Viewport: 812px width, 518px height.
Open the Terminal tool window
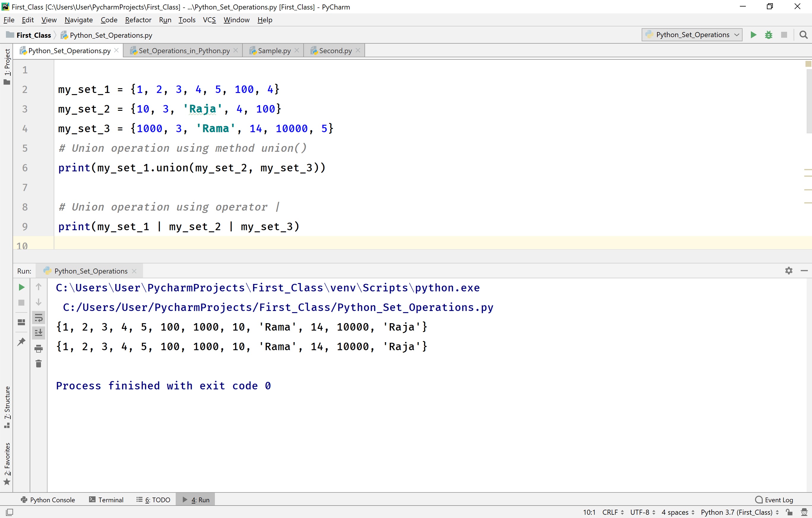pos(111,500)
